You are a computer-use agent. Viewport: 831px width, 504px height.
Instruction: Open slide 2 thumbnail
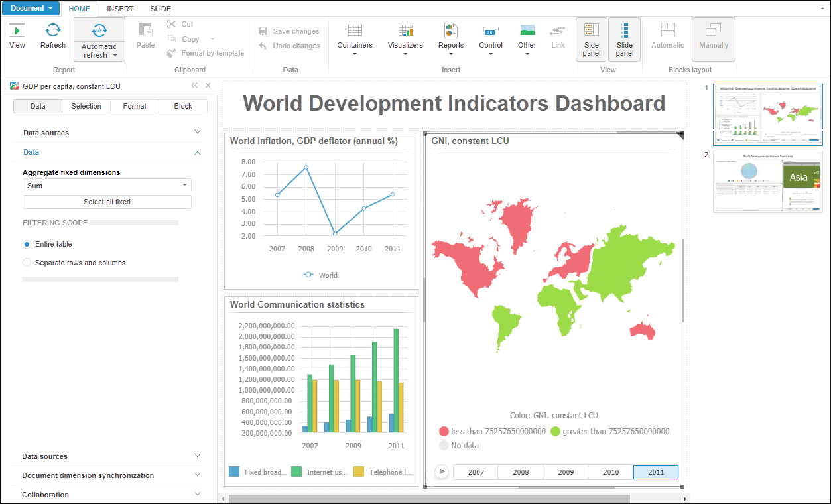click(x=767, y=181)
